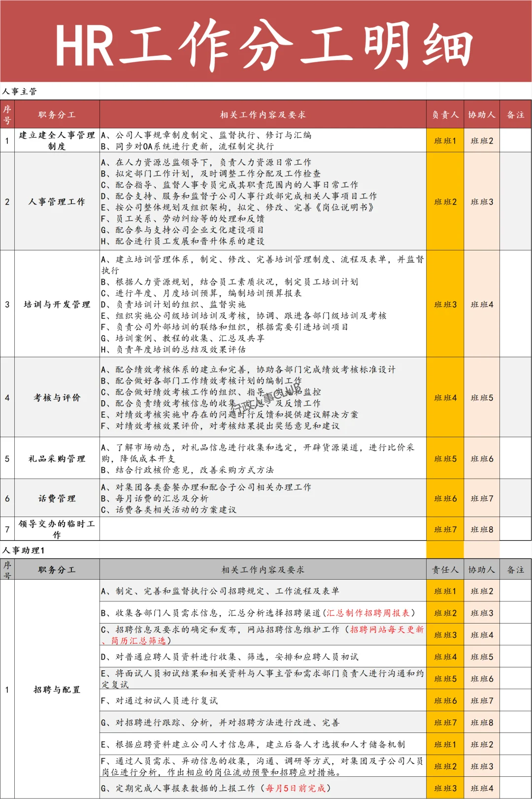Select the "建立建全人事管理制度" cell

pos(57,140)
